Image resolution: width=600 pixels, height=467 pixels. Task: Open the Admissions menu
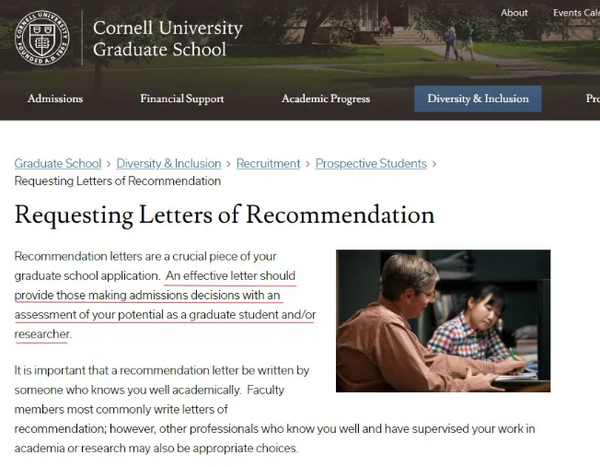(55, 99)
